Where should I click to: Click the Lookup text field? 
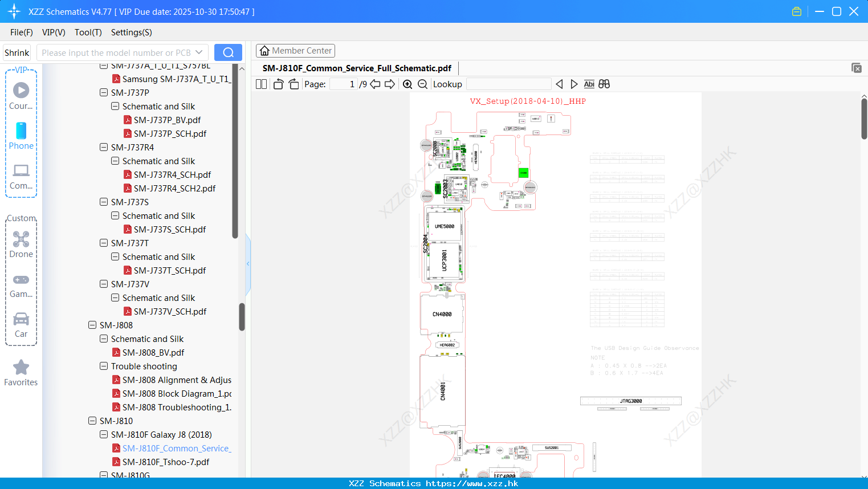[x=508, y=84]
